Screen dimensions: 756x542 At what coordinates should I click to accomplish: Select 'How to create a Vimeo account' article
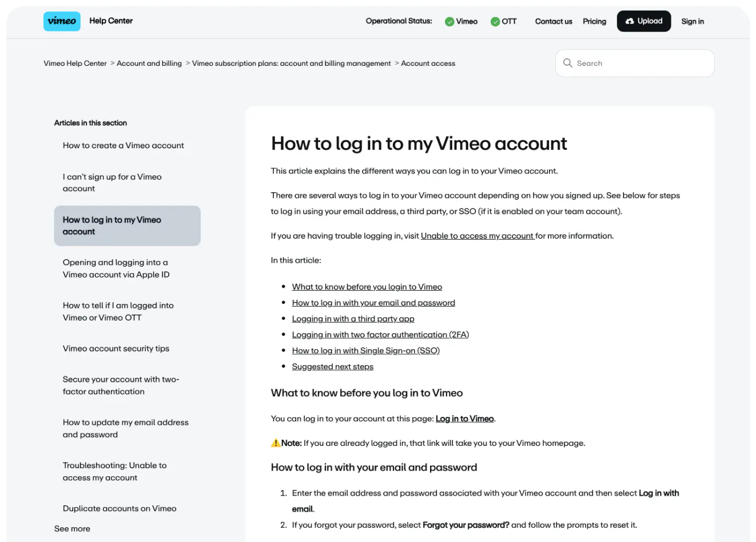point(124,145)
